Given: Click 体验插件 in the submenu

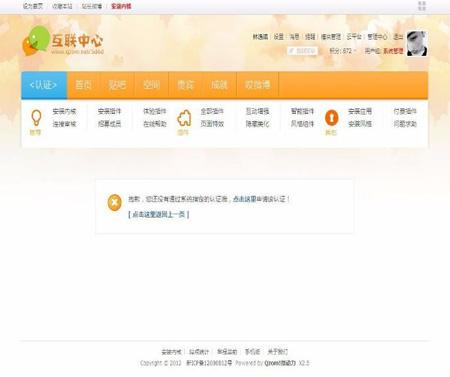Looking at the screenshot, I should coord(155,111).
